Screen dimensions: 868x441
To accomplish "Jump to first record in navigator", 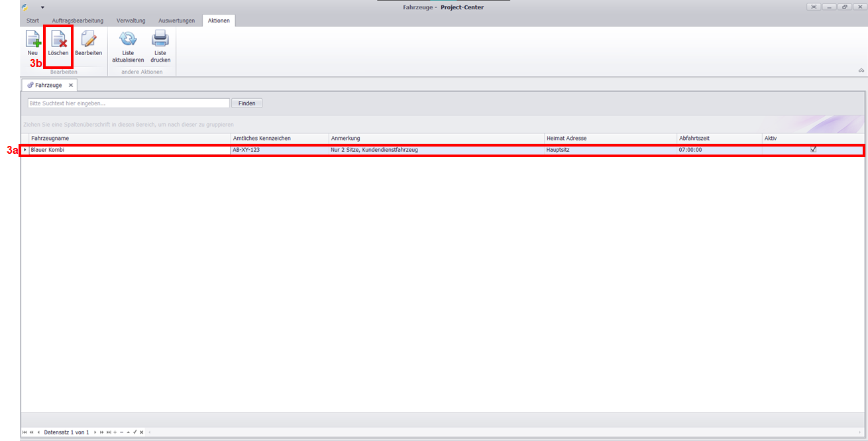I will click(x=25, y=432).
